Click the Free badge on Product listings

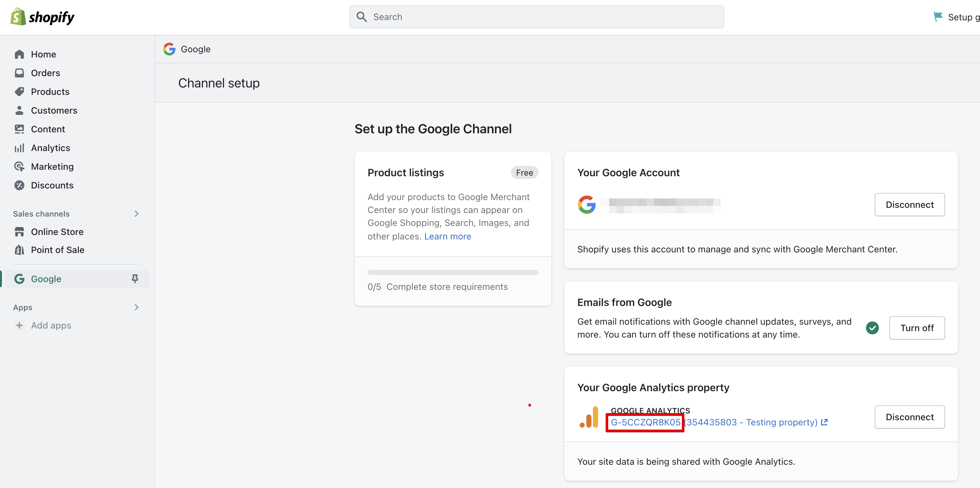524,172
